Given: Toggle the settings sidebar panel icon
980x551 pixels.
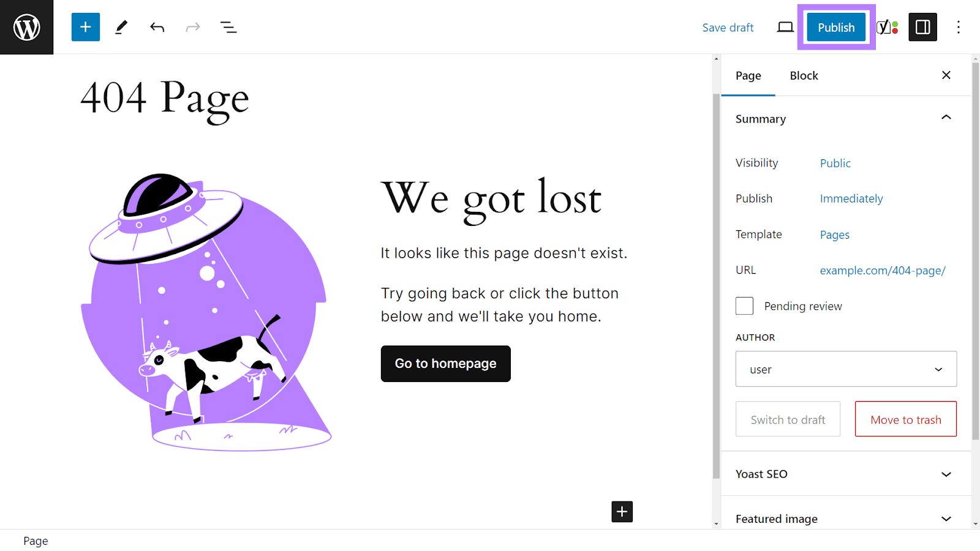Looking at the screenshot, I should click(922, 26).
